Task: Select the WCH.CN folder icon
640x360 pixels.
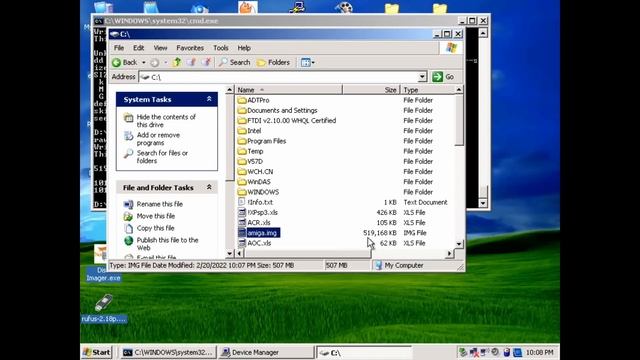Action: pyautogui.click(x=242, y=171)
